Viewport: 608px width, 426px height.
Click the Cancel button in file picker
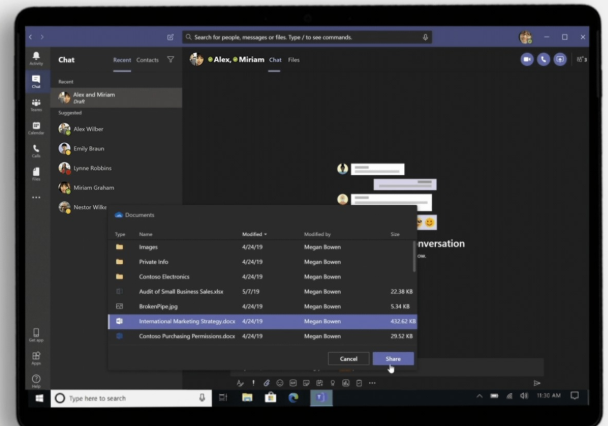[x=348, y=358]
